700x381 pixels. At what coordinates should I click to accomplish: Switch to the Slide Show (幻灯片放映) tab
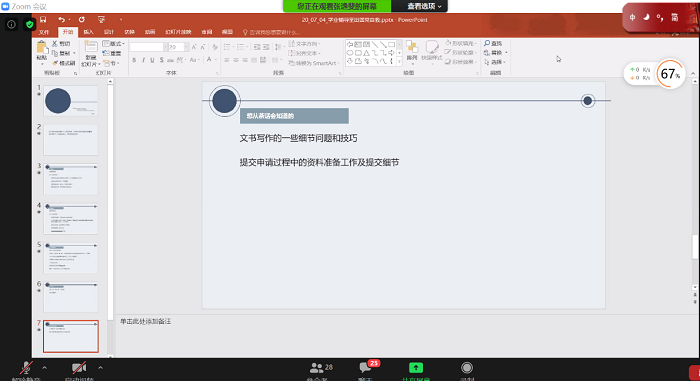pos(178,32)
